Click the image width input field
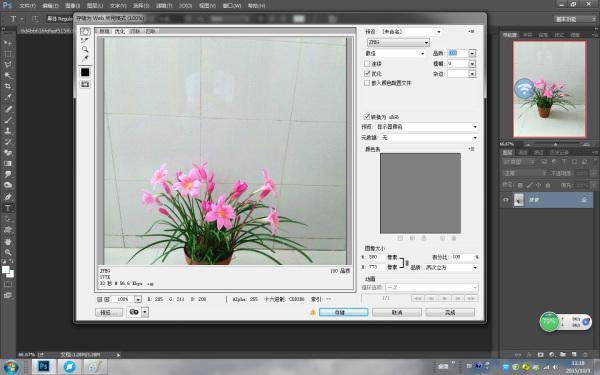This screenshot has height=375, width=600. click(377, 257)
